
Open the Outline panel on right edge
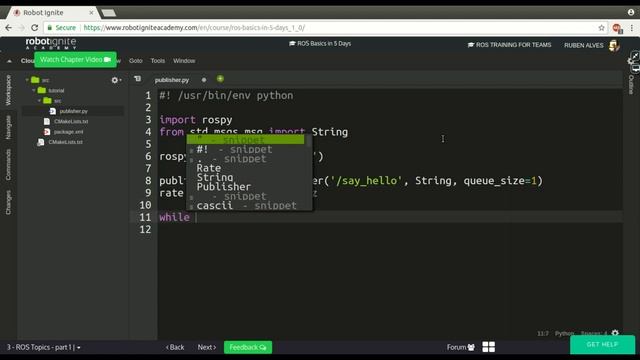[631, 84]
